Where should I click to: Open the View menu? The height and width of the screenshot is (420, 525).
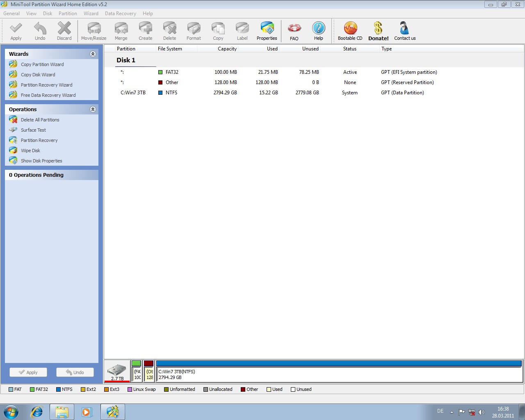[31, 14]
